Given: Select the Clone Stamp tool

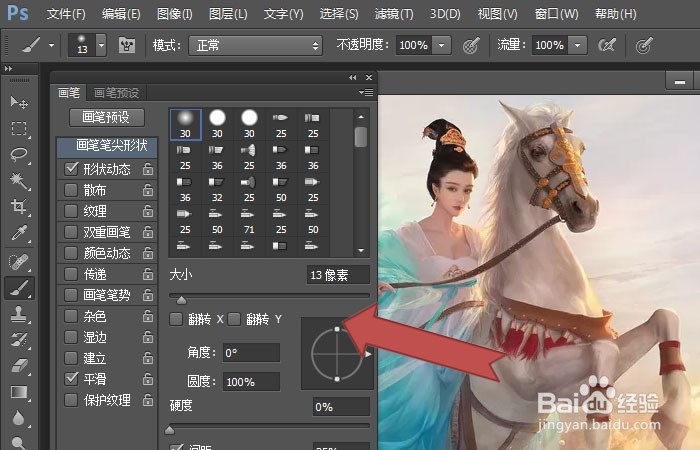Looking at the screenshot, I should [x=19, y=314].
